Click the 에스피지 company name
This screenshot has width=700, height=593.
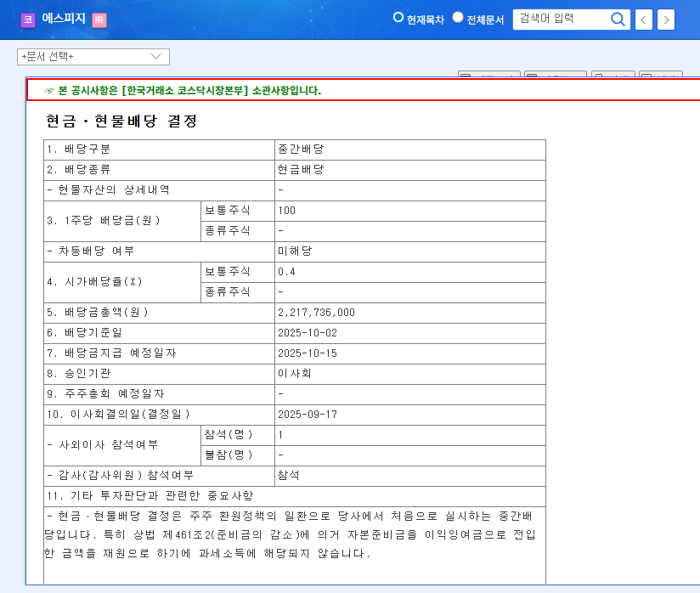click(x=63, y=19)
